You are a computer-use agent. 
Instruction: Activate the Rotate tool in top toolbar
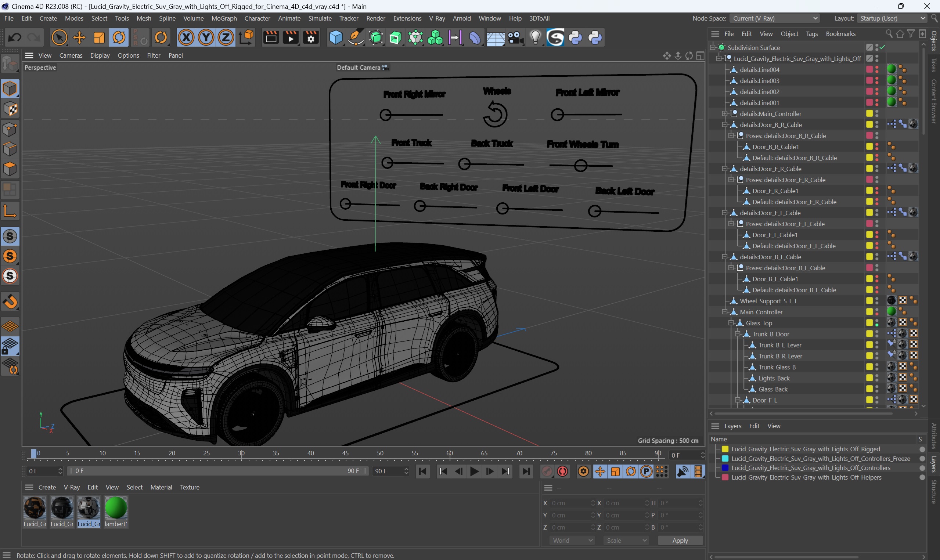pos(119,38)
